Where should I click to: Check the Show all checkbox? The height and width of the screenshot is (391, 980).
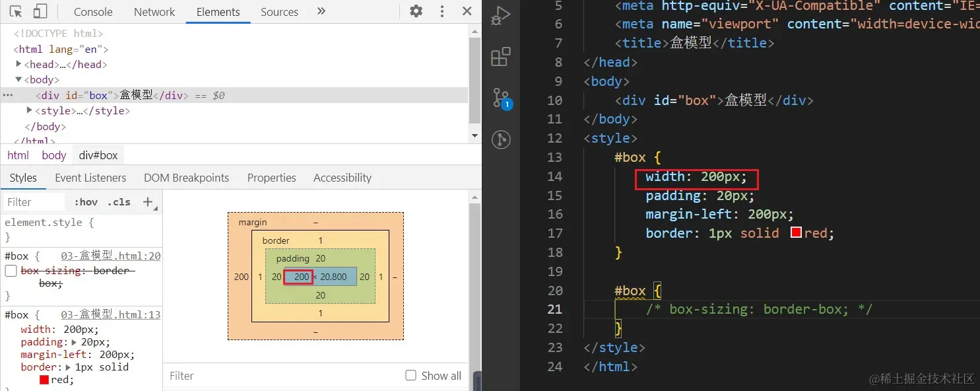[x=410, y=375]
